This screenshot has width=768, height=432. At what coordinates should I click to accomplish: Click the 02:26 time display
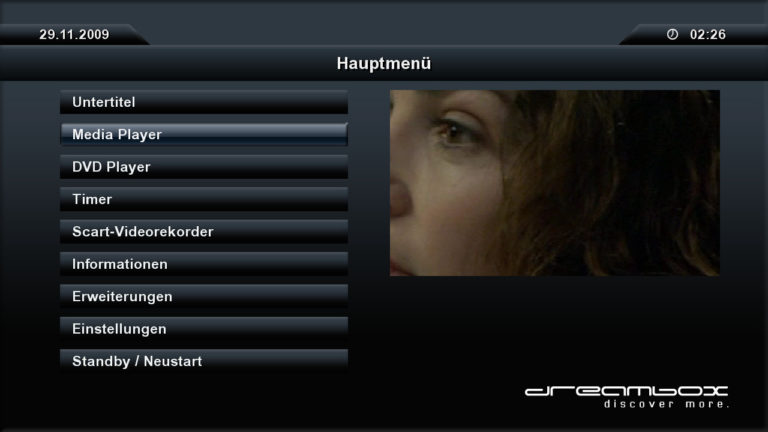tap(708, 34)
